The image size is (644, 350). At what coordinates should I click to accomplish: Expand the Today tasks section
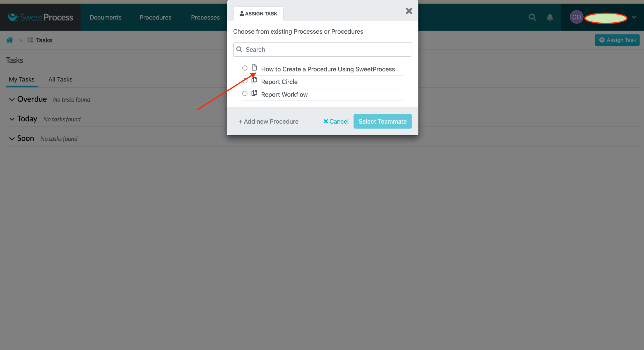point(12,119)
